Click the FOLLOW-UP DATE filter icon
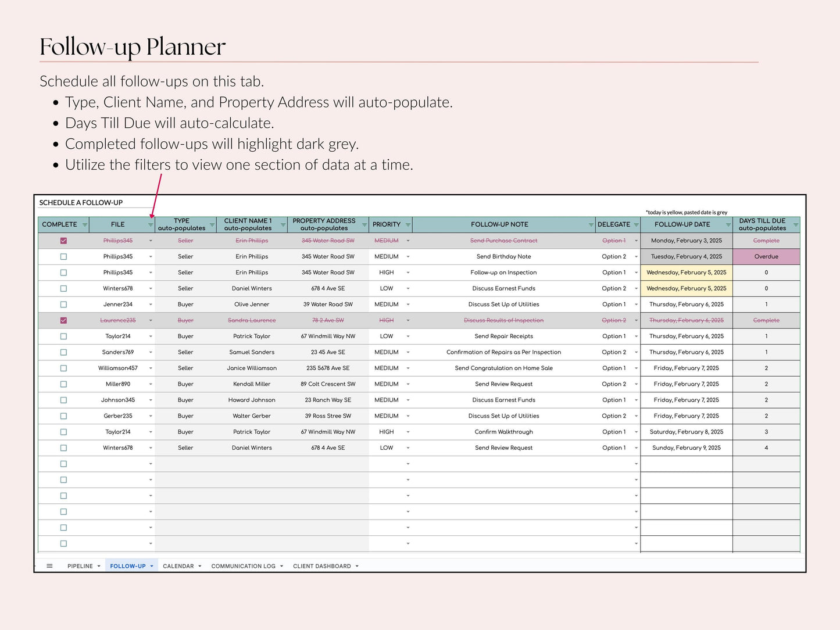 (x=728, y=225)
